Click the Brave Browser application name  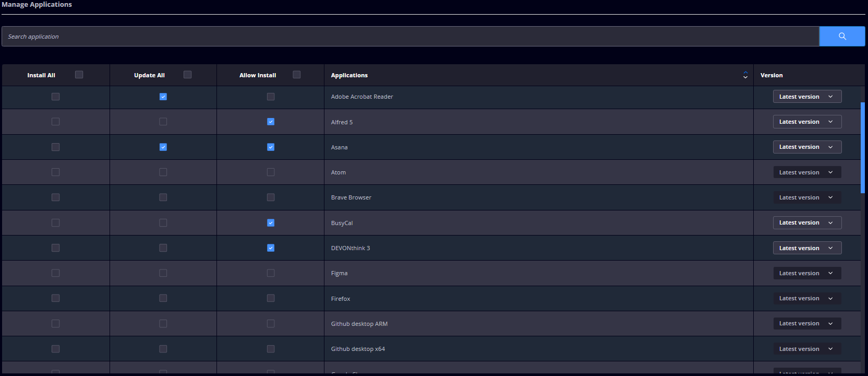351,197
